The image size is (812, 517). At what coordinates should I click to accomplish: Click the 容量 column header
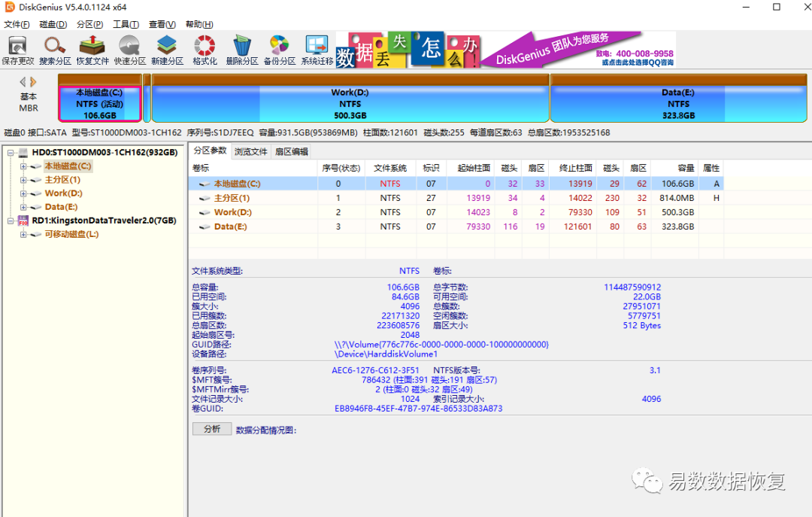point(675,168)
